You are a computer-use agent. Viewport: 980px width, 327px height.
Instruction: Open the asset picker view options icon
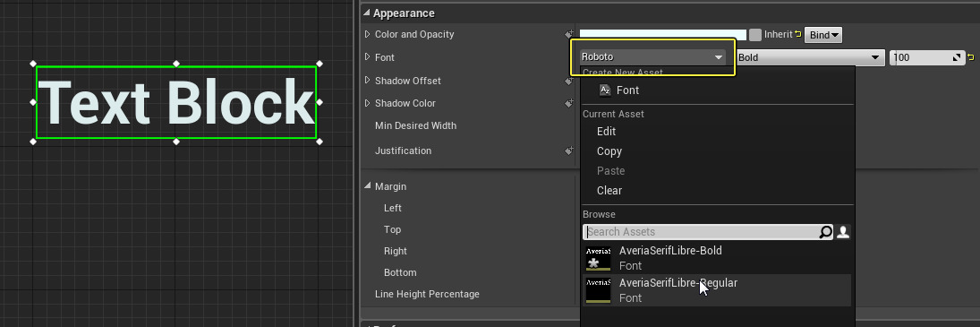coord(842,233)
